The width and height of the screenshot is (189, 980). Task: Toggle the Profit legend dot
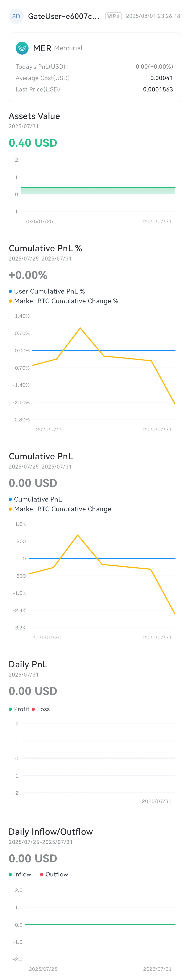coord(10,709)
